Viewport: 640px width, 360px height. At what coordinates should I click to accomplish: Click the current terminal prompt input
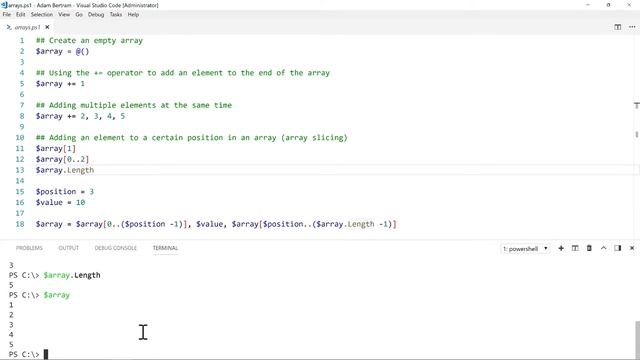pyautogui.click(x=46, y=354)
